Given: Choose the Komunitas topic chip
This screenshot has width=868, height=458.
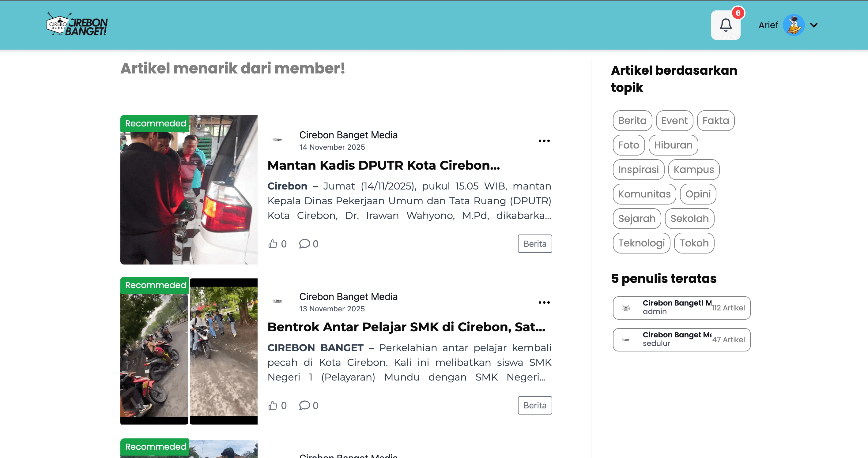Looking at the screenshot, I should tap(644, 194).
